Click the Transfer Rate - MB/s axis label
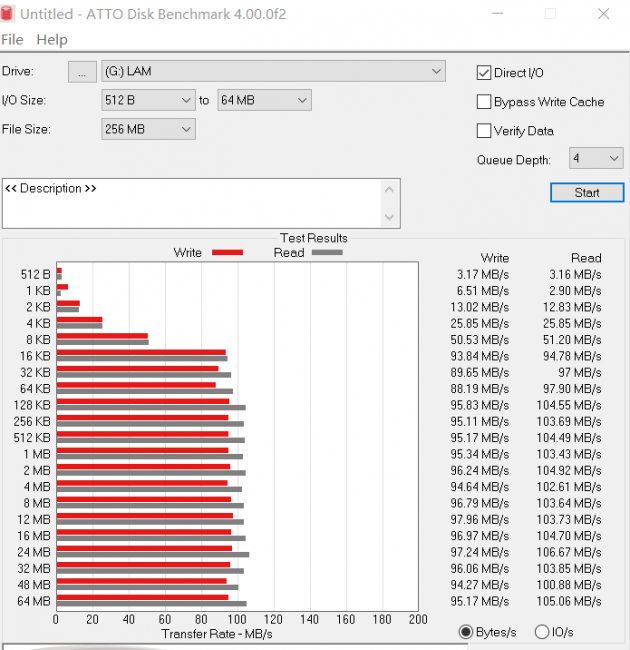630x650 pixels. pyautogui.click(x=217, y=634)
